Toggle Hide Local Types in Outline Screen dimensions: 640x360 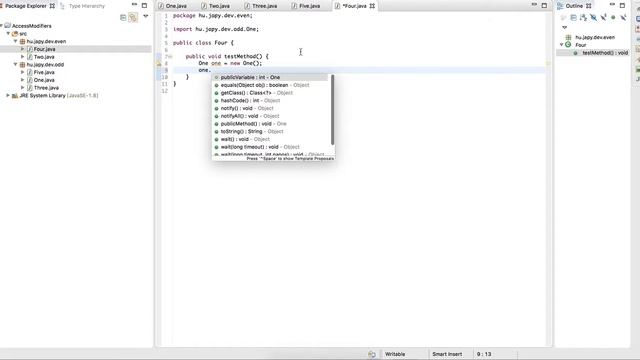point(623,18)
